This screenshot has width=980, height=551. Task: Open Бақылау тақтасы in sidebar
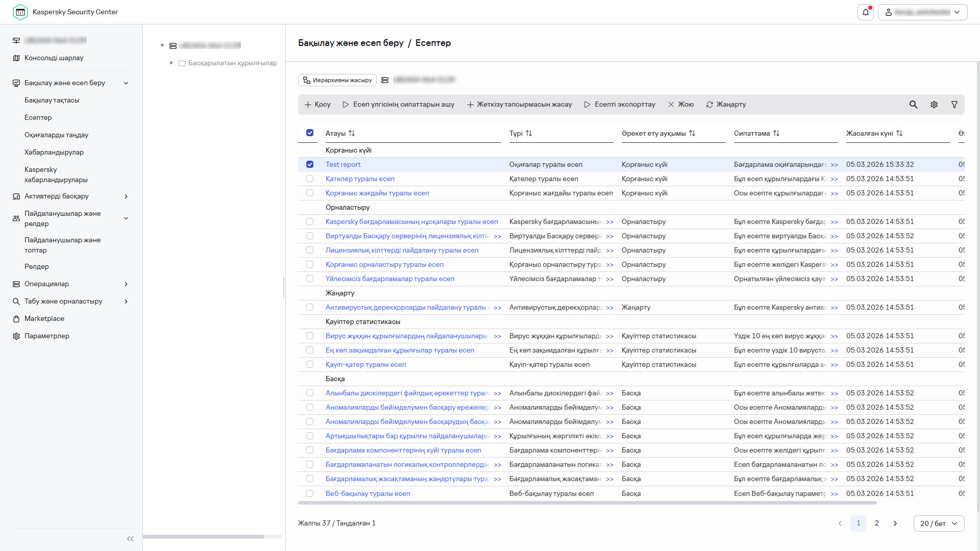[x=52, y=101]
